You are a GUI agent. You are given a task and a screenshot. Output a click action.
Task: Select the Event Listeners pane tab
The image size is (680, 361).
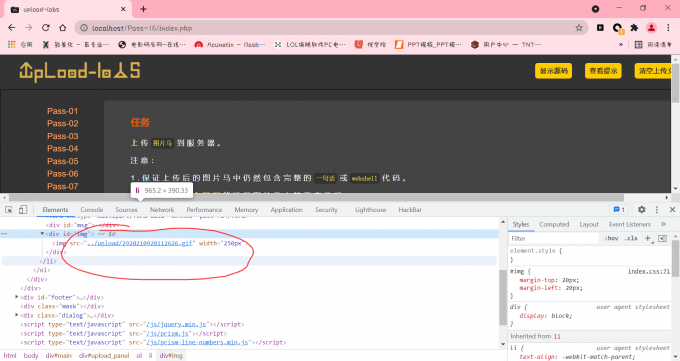[630, 224]
